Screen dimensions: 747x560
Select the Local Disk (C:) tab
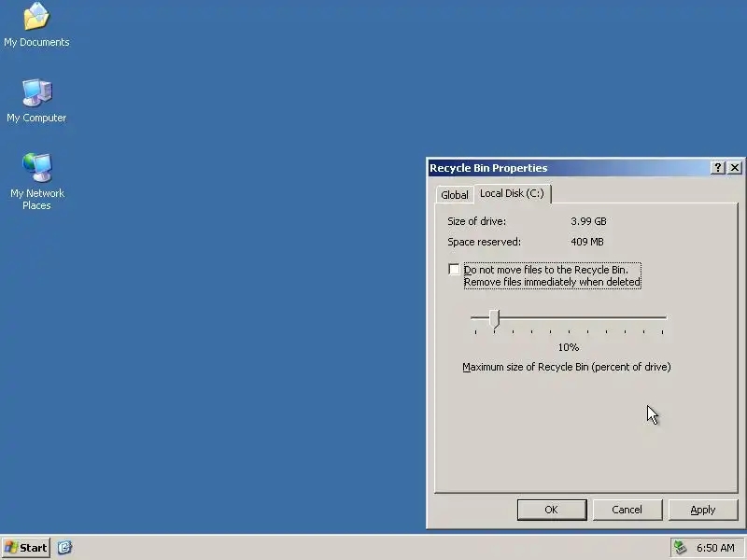(512, 193)
